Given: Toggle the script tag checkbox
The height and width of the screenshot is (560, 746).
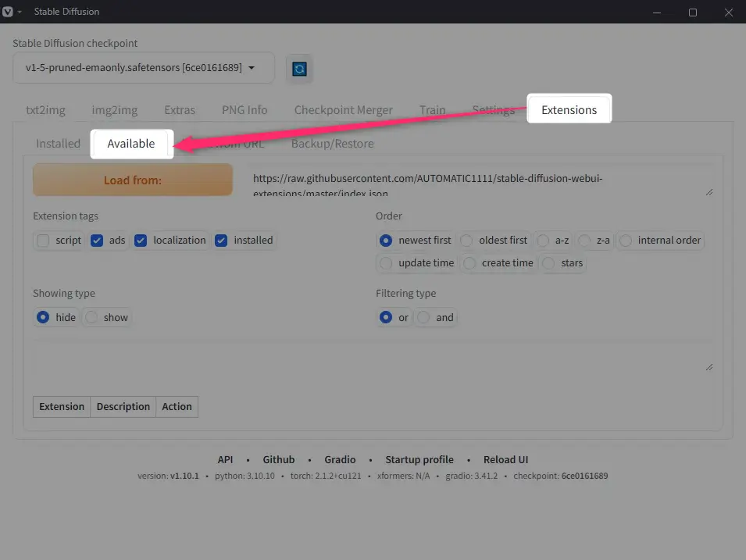Looking at the screenshot, I should click(43, 241).
